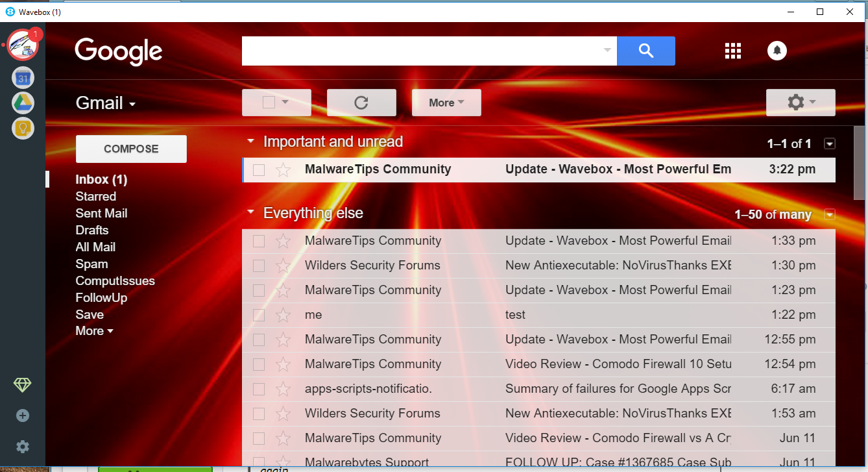Click the Wavebox Pro diamond icon
The image size is (868, 472).
click(x=22, y=386)
